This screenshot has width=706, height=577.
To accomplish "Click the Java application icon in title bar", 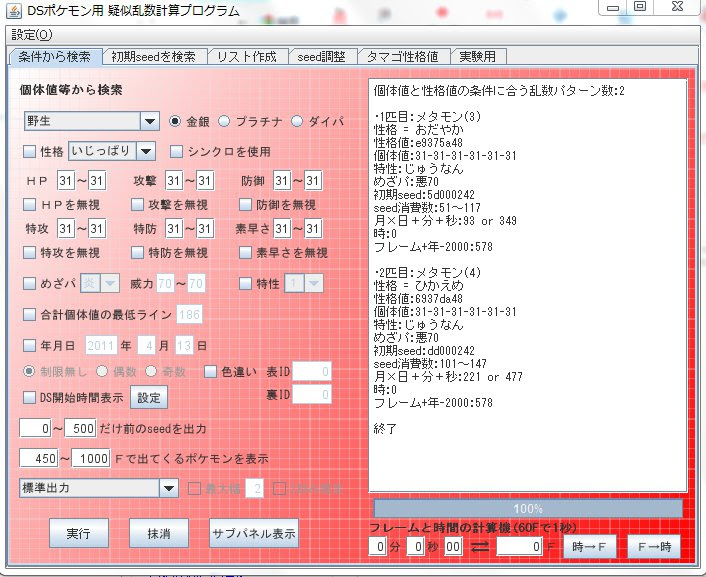I will click(14, 11).
